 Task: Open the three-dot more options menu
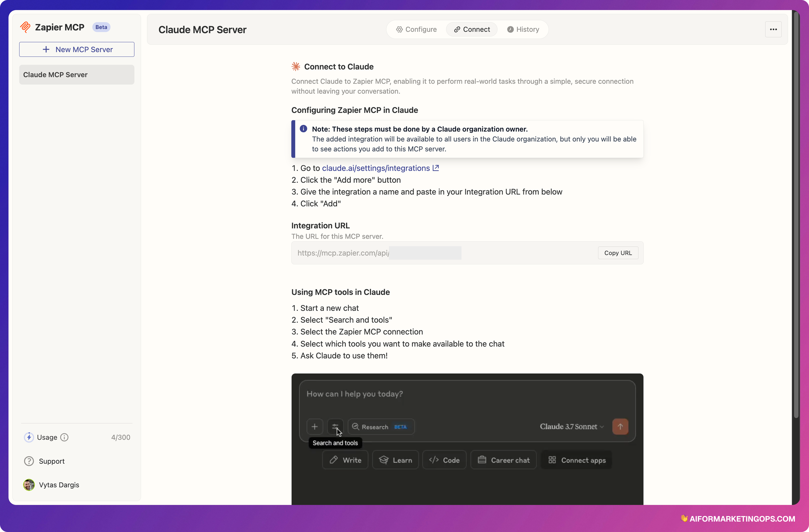click(x=773, y=29)
